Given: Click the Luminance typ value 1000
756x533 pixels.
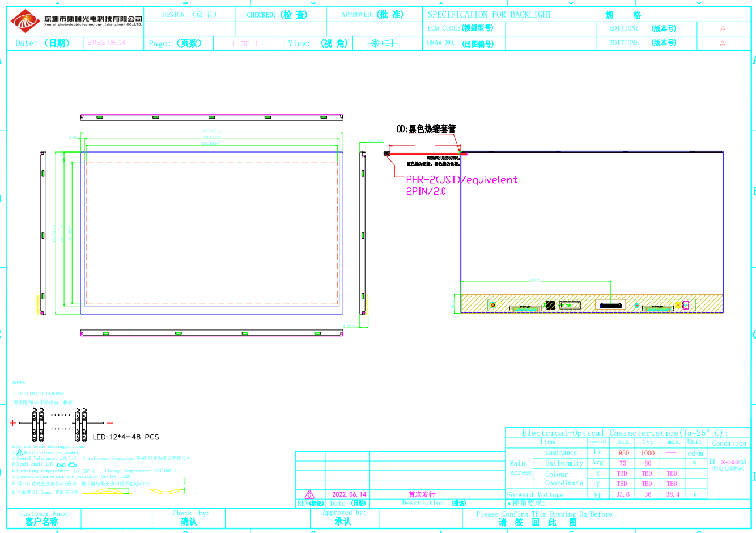Looking at the screenshot, I should pyautogui.click(x=648, y=453).
